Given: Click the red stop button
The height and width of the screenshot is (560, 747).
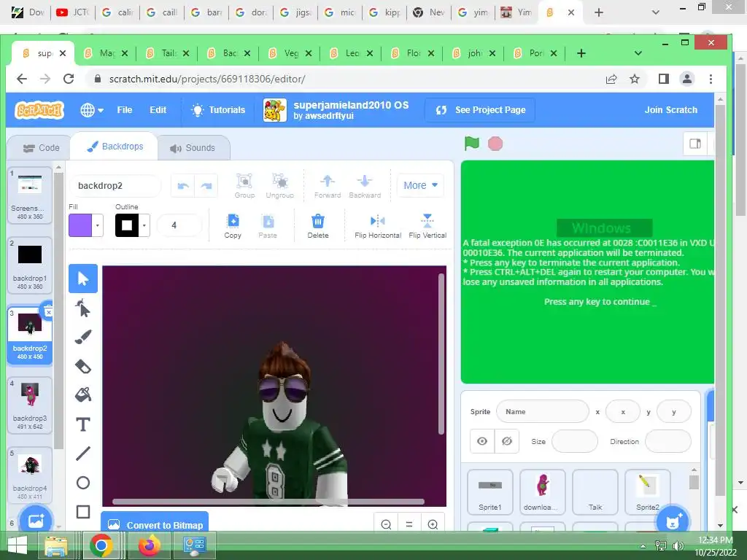Looking at the screenshot, I should point(495,144).
